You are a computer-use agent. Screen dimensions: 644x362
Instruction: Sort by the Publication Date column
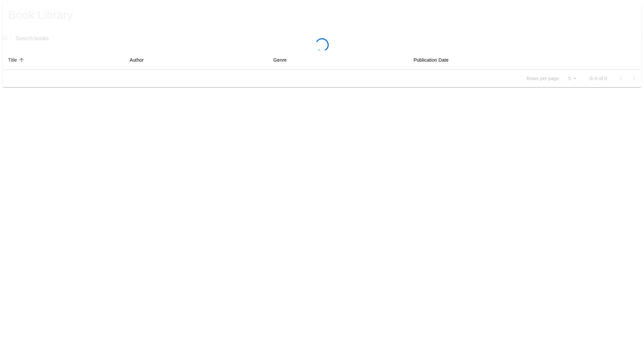(431, 60)
